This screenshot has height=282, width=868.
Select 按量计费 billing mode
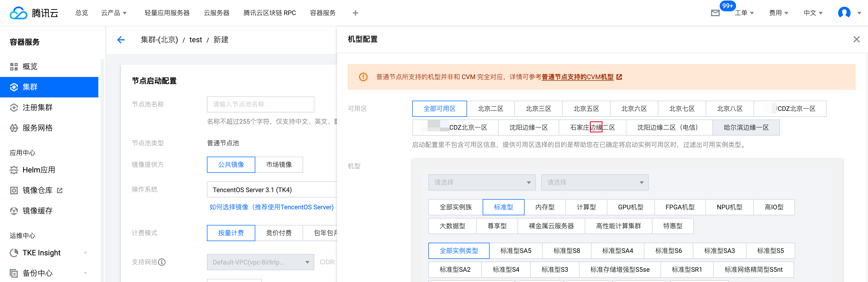(231, 233)
